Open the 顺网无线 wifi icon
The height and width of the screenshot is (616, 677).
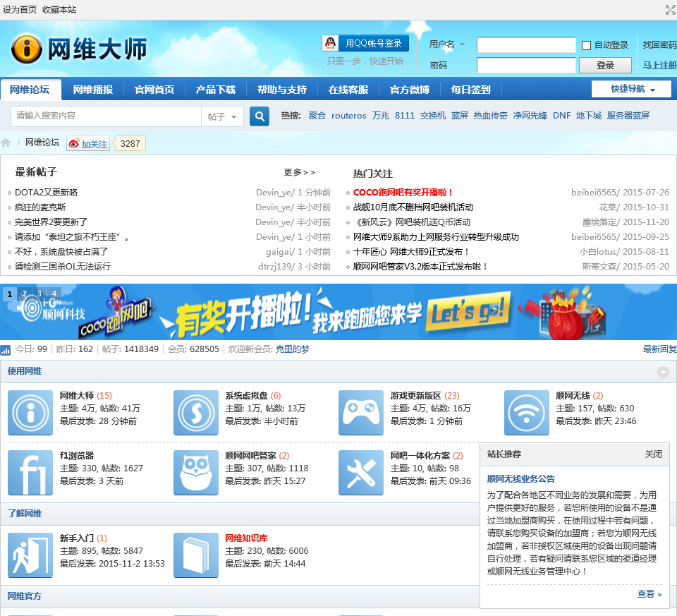[x=526, y=413]
